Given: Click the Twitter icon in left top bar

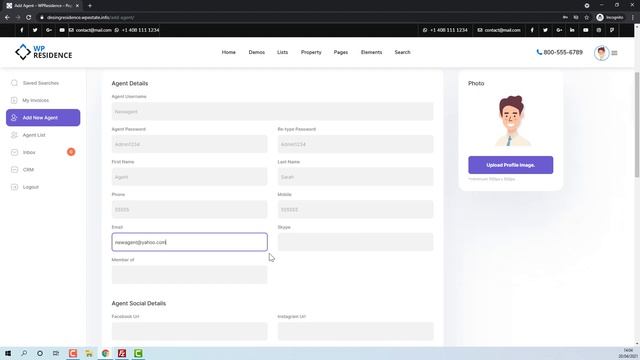Looking at the screenshot, I should click(x=35, y=30).
